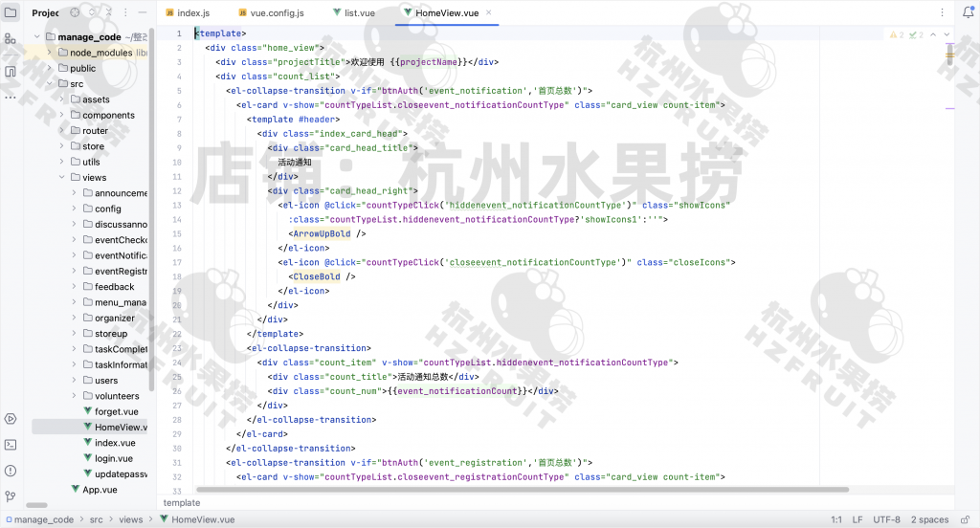This screenshot has height=528, width=980.
Task: Collapse the manage_code root folder
Action: click(x=37, y=37)
